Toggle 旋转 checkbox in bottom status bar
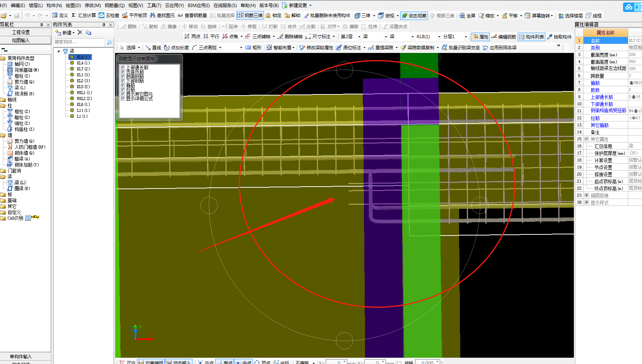642x364 pixels. 399,363
